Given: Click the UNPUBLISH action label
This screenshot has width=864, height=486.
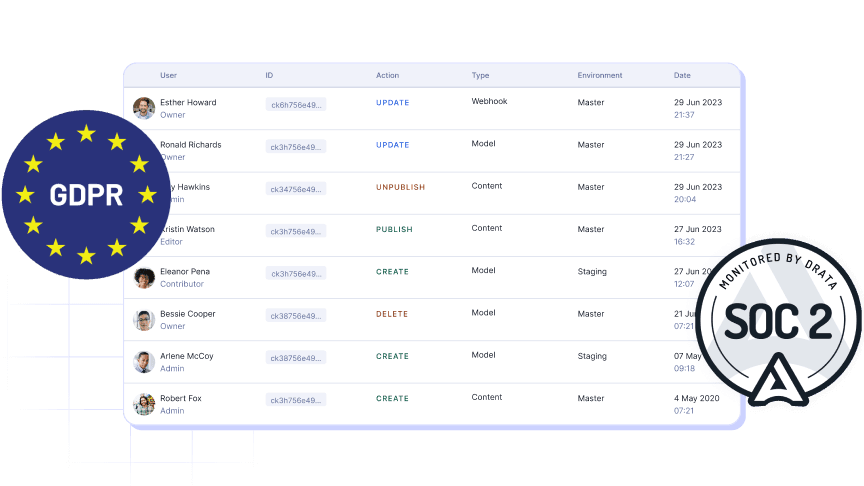Looking at the screenshot, I should (x=400, y=187).
